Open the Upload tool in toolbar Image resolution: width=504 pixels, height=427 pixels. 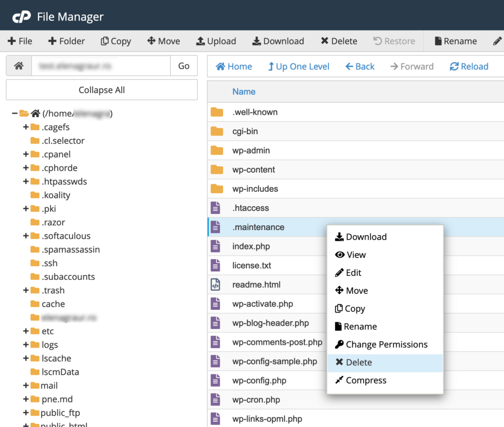point(217,41)
